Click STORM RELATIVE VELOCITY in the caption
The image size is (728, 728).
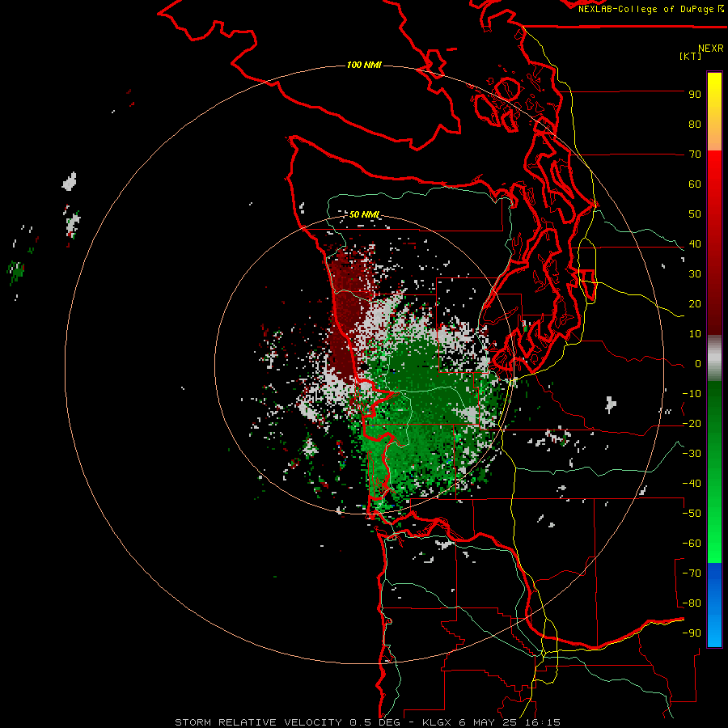[259, 722]
